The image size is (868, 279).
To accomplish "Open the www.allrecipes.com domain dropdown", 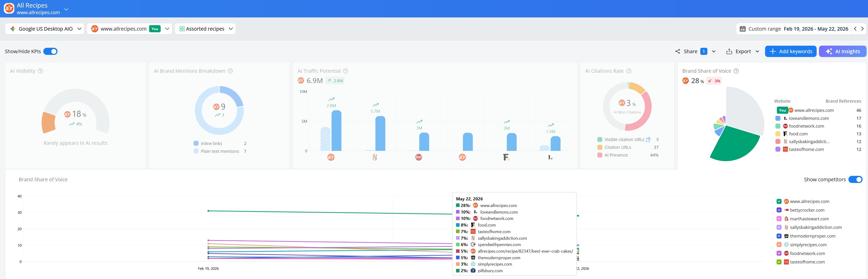I will 129,29.
